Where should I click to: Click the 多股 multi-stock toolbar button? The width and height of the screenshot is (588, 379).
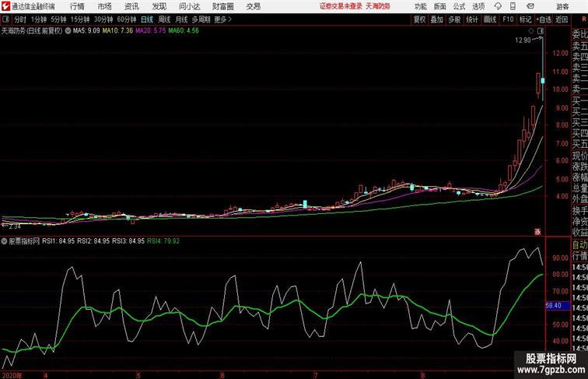pos(454,19)
